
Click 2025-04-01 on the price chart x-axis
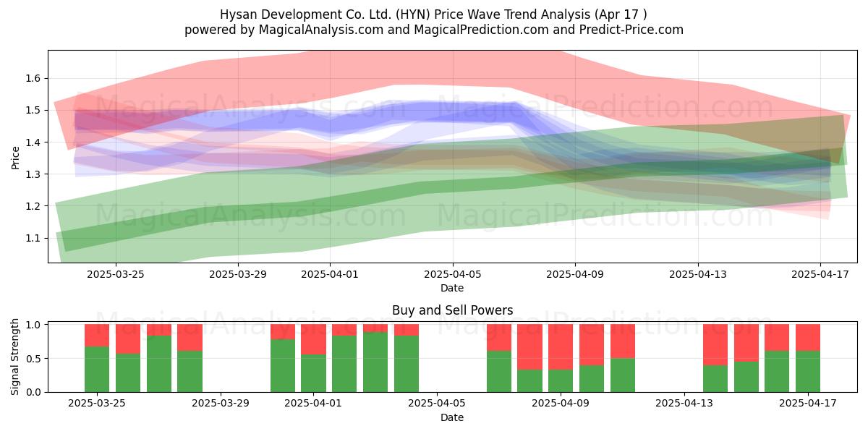(330, 274)
